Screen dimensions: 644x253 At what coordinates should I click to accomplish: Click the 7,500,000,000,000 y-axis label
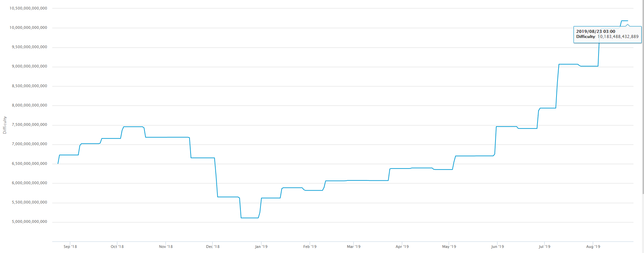pyautogui.click(x=29, y=124)
